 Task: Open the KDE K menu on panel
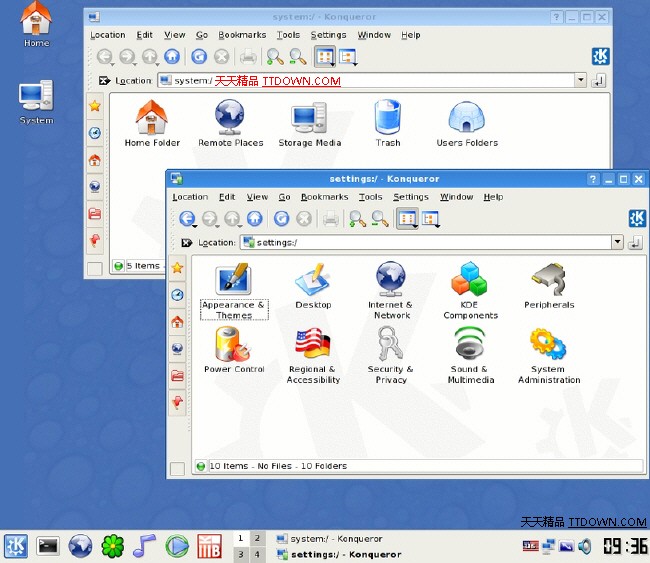point(16,546)
